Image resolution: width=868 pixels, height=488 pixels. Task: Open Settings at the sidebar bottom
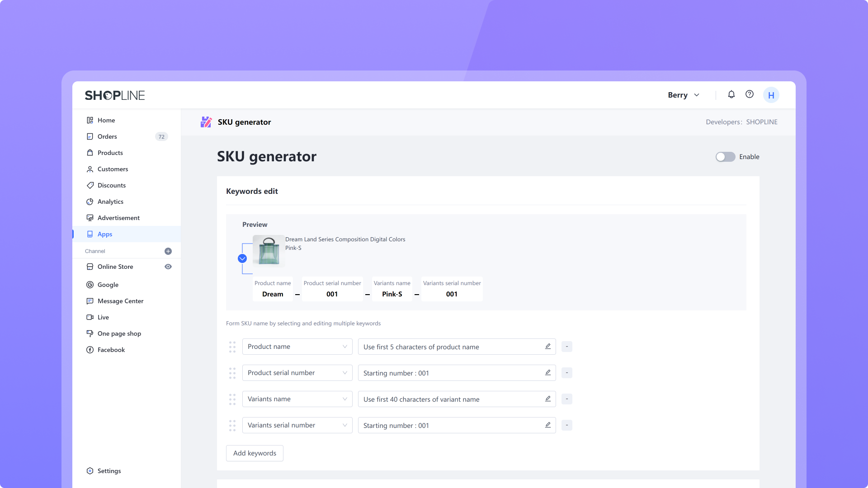[109, 471]
